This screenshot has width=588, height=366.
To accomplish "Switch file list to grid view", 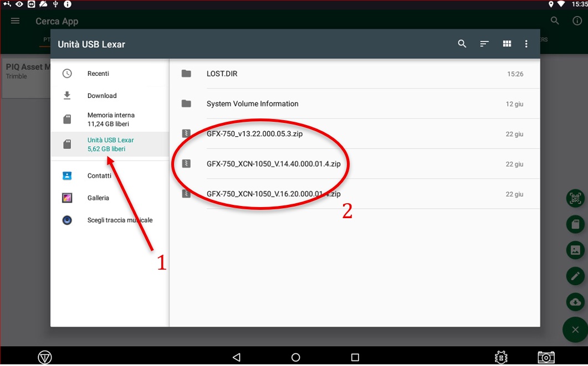I will (x=507, y=44).
